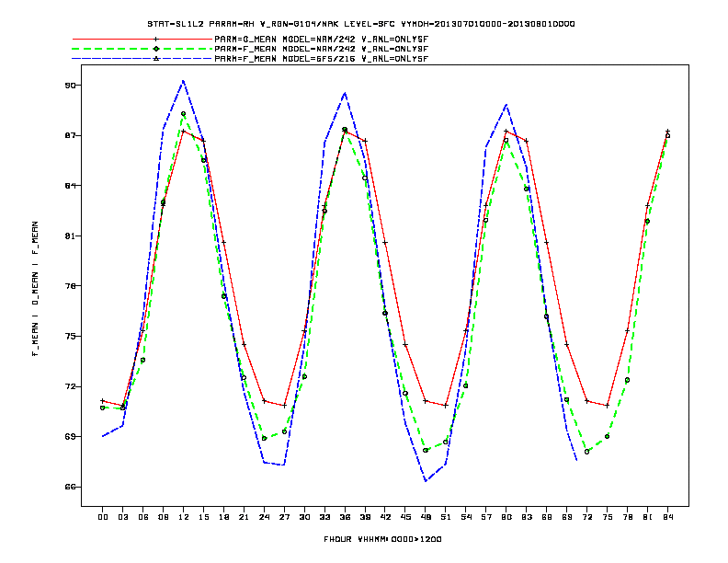Click the x-axis tick label 30
This screenshot has height=563, width=728.
coord(304,517)
